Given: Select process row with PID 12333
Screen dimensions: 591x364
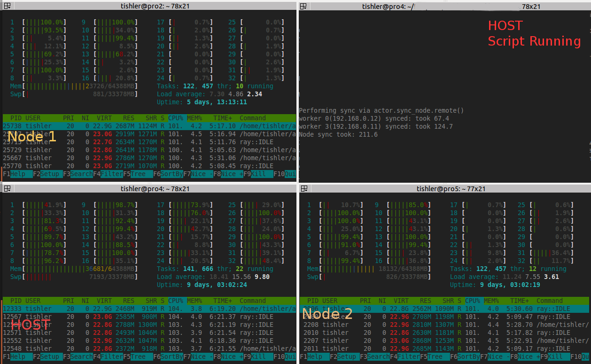Looking at the screenshot, I should coord(149,309).
